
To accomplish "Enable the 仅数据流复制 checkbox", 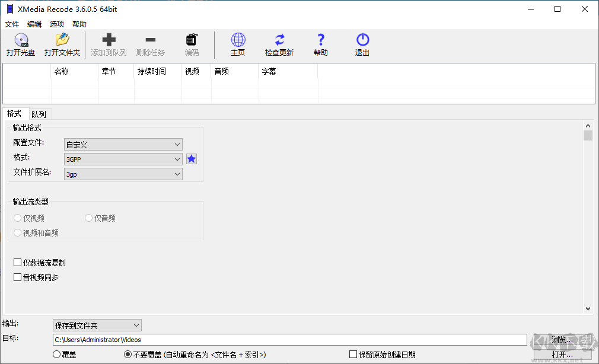I will coord(17,263).
